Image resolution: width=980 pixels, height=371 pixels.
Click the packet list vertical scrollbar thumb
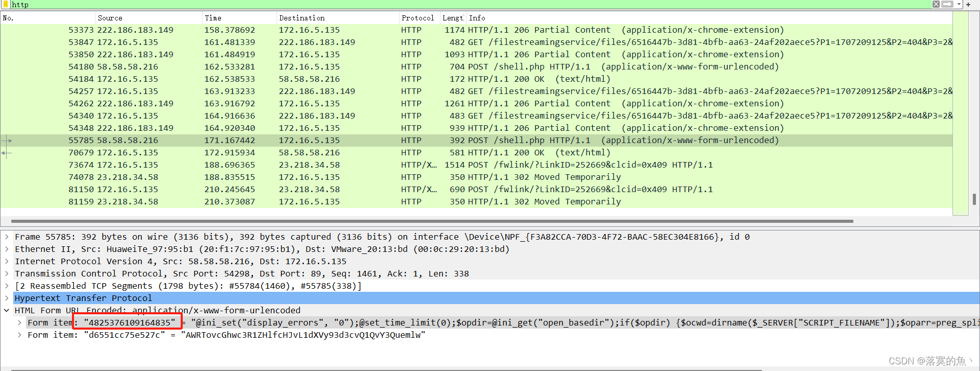(x=974, y=199)
